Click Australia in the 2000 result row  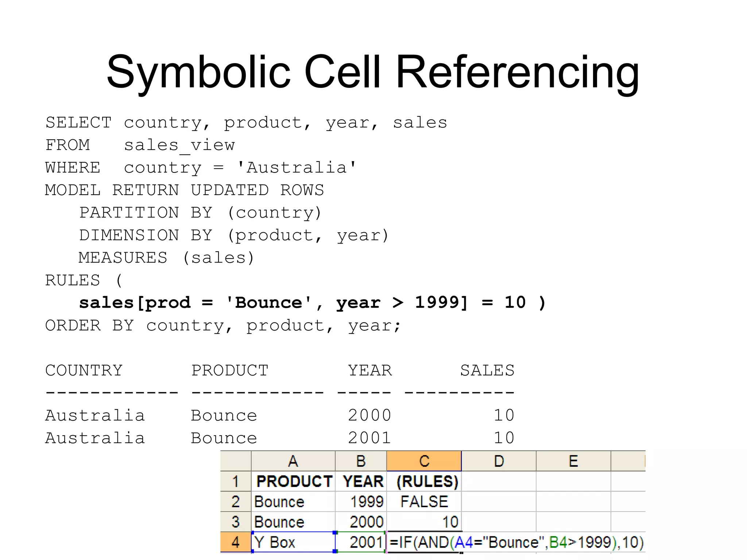point(95,416)
